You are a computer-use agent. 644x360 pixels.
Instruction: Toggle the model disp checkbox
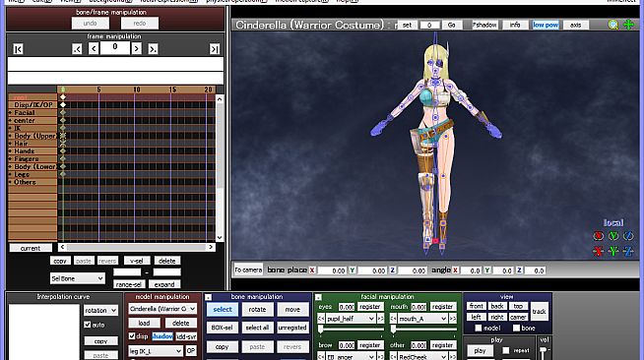click(x=132, y=335)
